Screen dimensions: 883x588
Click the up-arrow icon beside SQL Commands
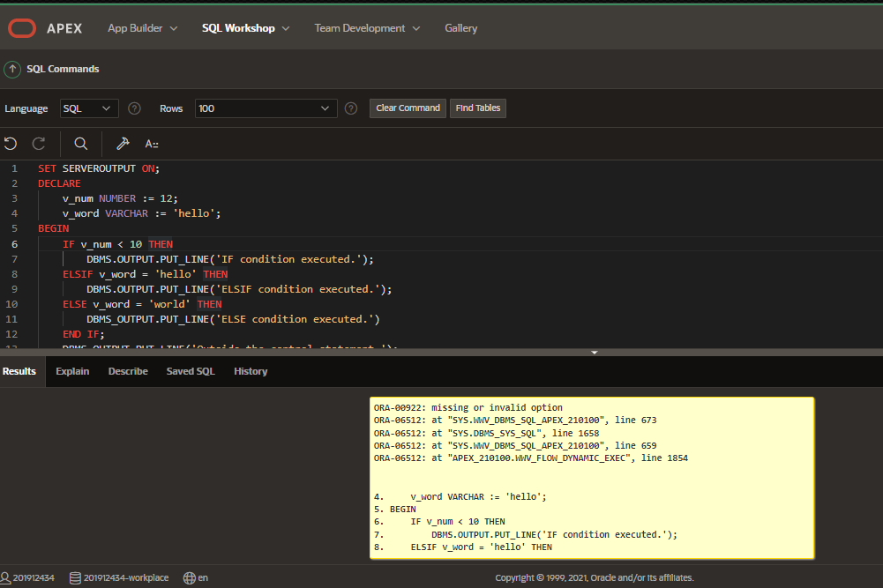12,70
